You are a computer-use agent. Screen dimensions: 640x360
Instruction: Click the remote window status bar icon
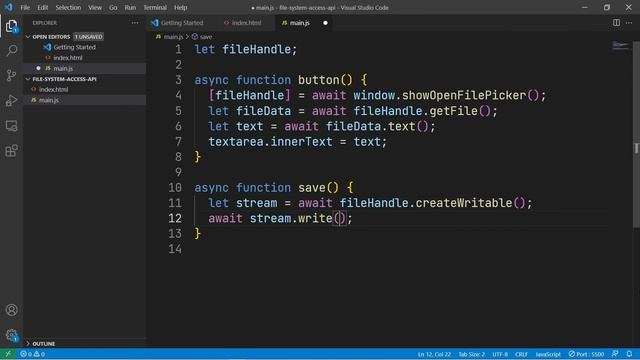[x=8, y=354]
